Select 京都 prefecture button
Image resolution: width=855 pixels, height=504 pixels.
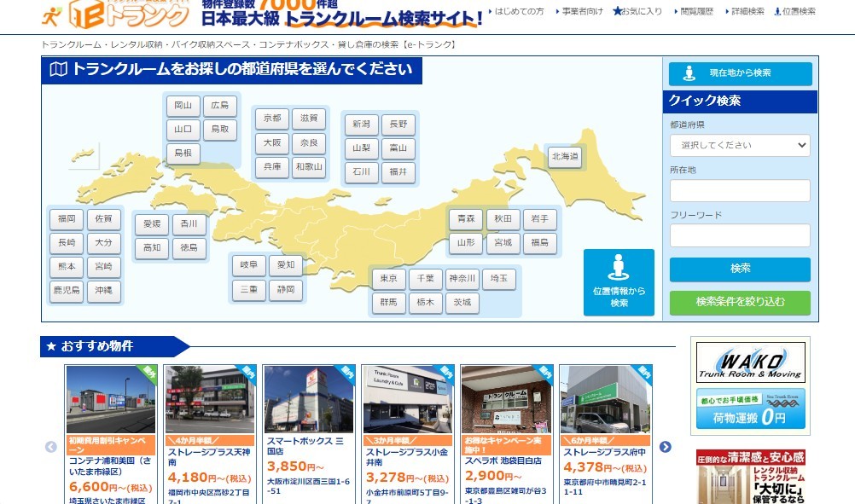point(272,119)
